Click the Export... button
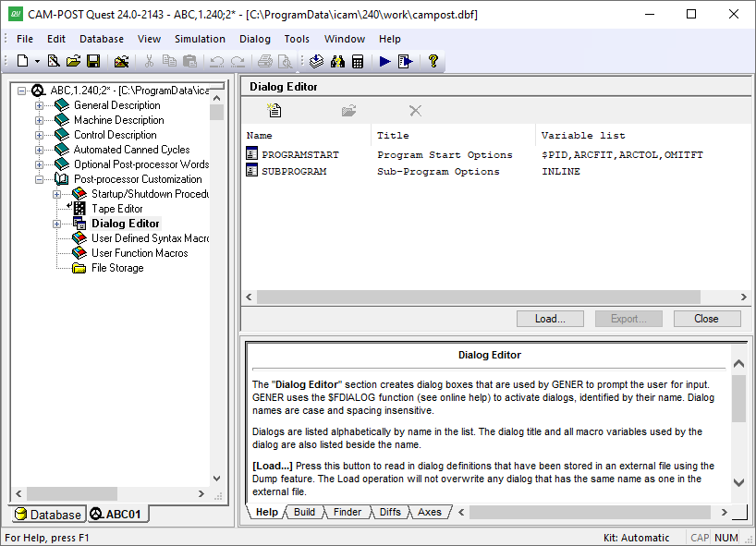Screen dimensions: 756x546 point(628,319)
